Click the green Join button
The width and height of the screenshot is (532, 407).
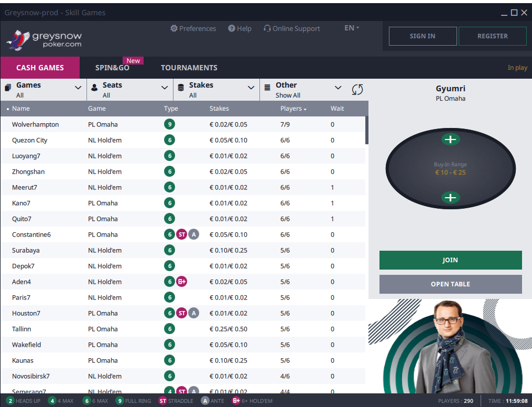click(450, 260)
